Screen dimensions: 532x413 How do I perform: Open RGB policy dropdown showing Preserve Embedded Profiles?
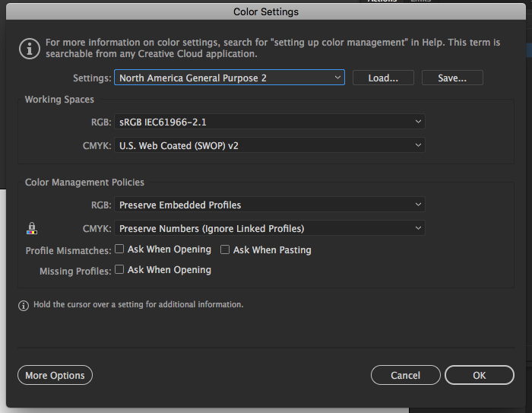[268, 205]
